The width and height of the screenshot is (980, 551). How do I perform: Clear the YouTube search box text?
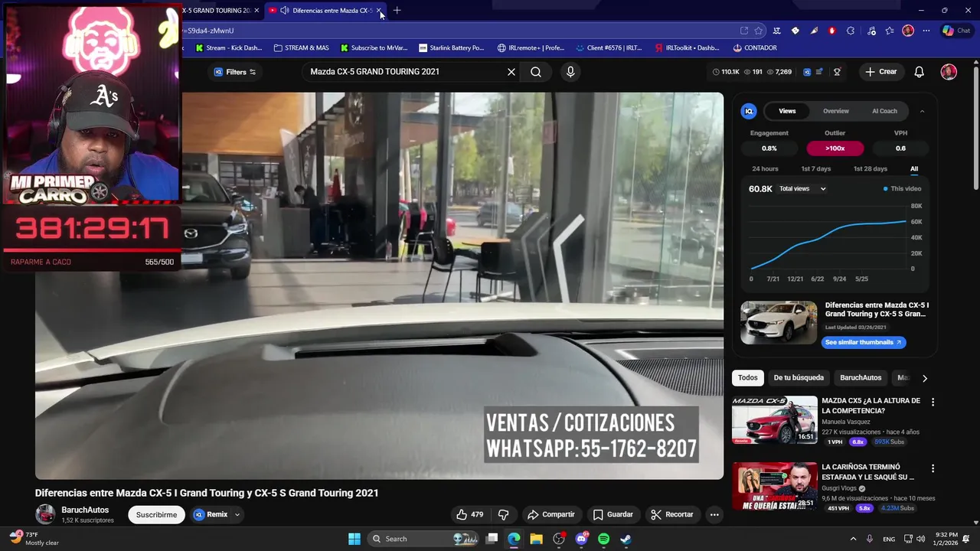tap(511, 72)
